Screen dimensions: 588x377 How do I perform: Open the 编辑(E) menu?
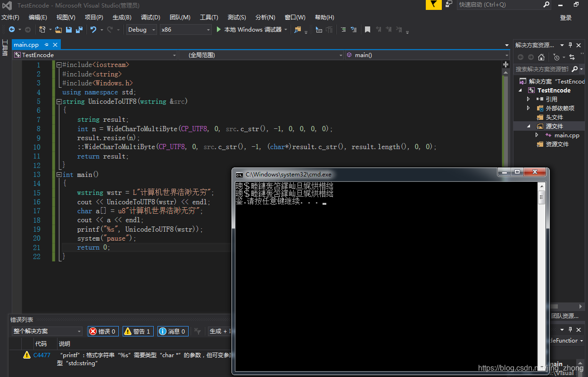point(38,17)
